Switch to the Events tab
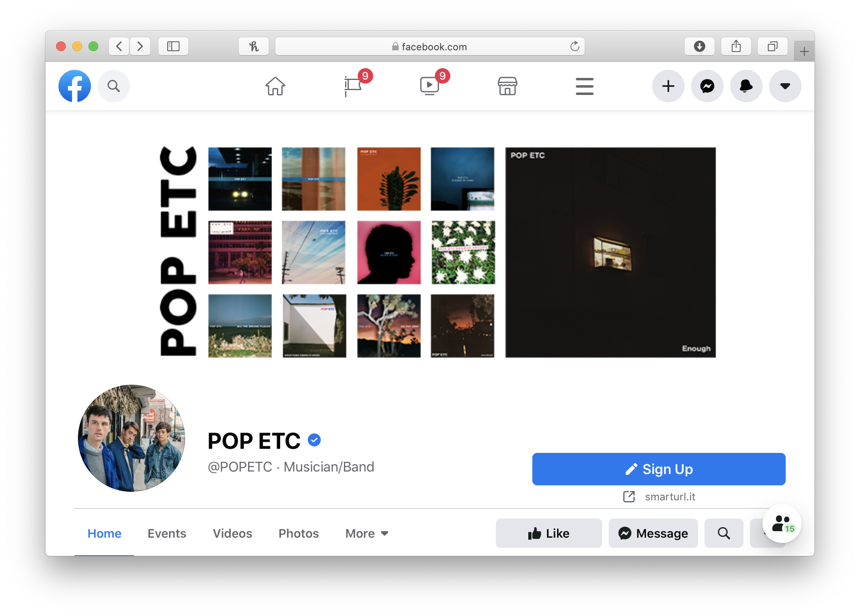The height and width of the screenshot is (616, 860). (x=167, y=533)
